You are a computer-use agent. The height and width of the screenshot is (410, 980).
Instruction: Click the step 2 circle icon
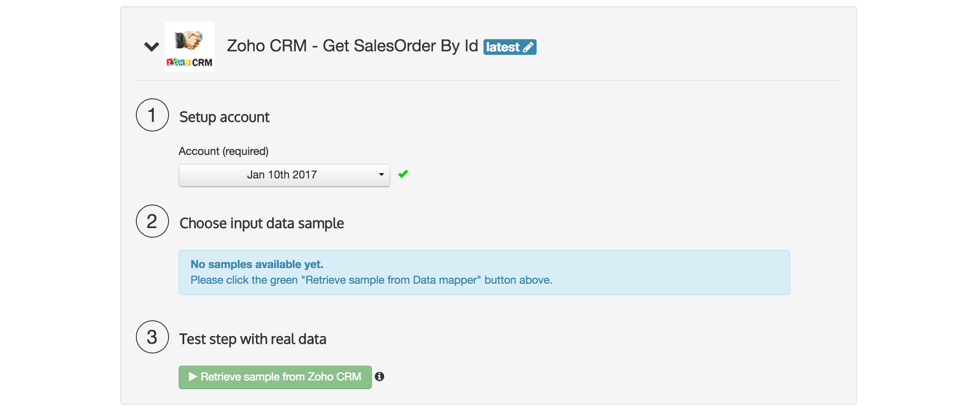tap(152, 221)
